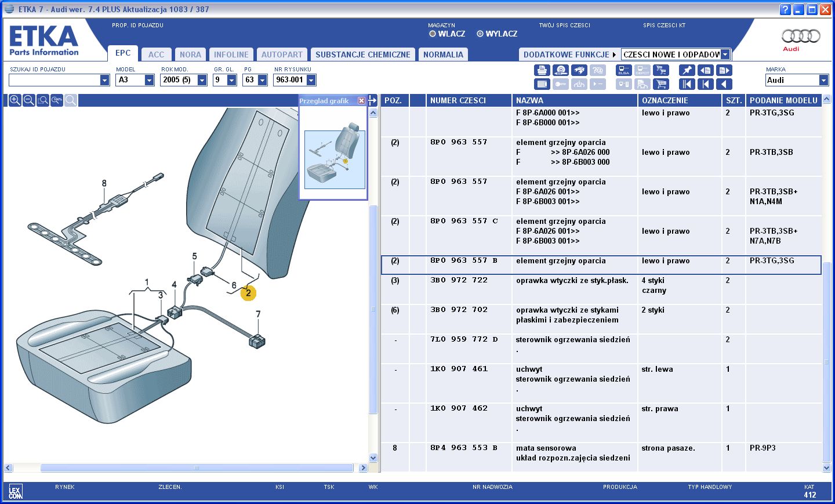This screenshot has height=504, width=835.
Task: Go to next illustration page icon
Action: (724, 70)
